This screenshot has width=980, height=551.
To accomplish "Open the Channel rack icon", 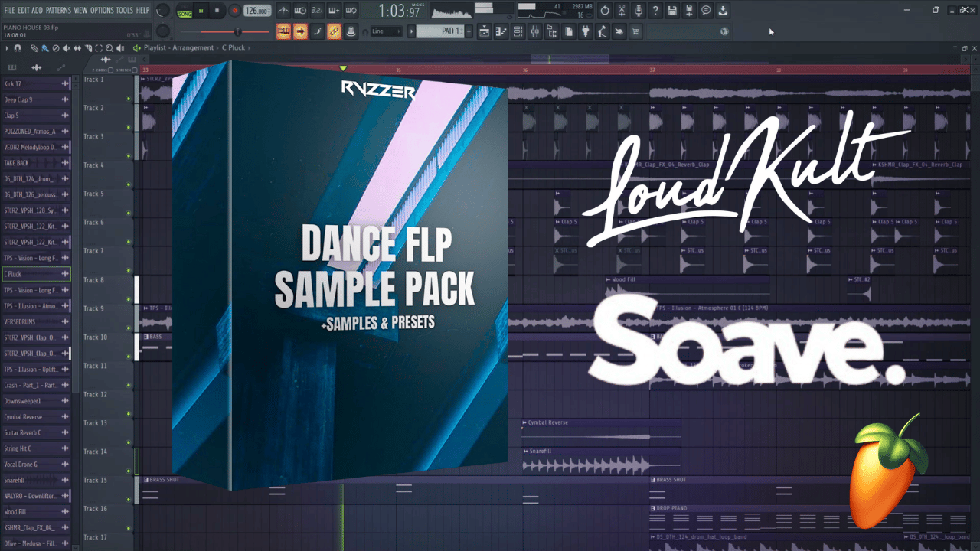I will pyautogui.click(x=518, y=31).
